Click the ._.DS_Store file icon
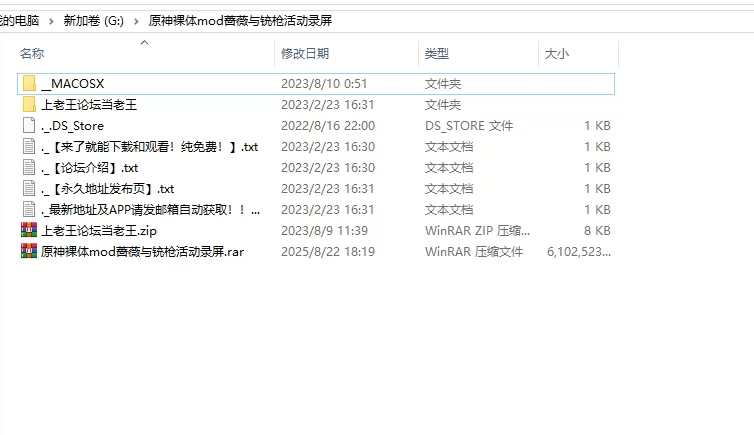 29,125
